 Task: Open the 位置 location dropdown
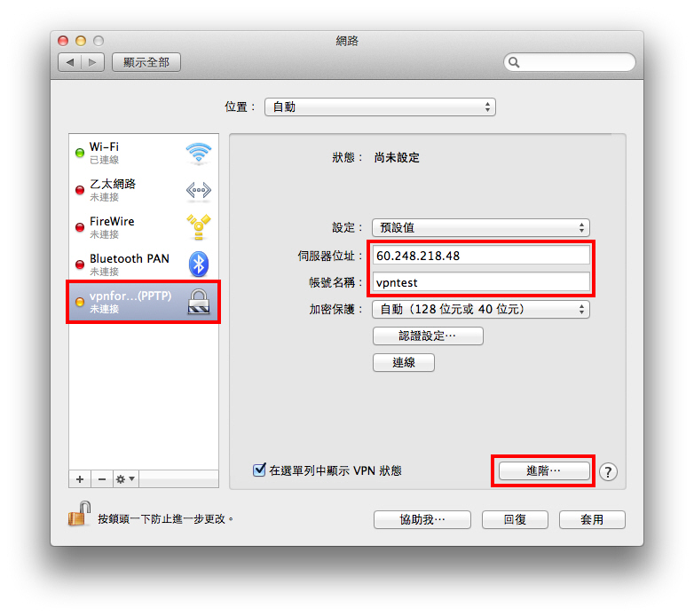pos(380,107)
